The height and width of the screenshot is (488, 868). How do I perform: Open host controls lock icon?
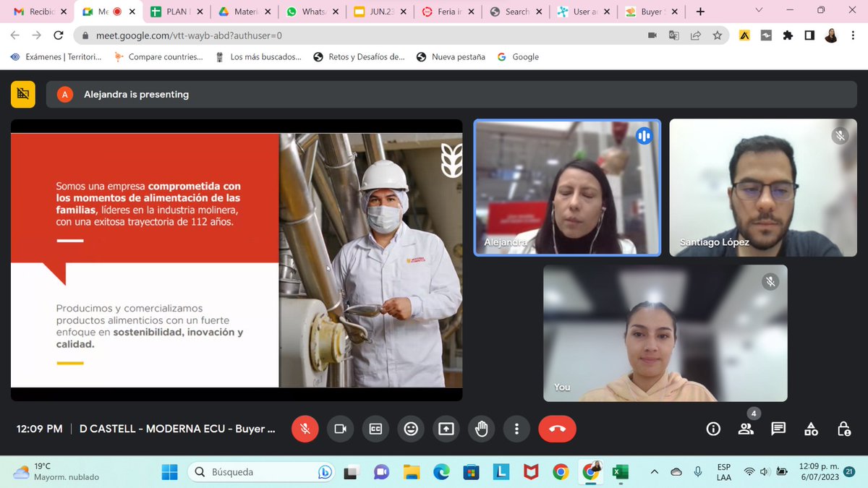pos(843,429)
